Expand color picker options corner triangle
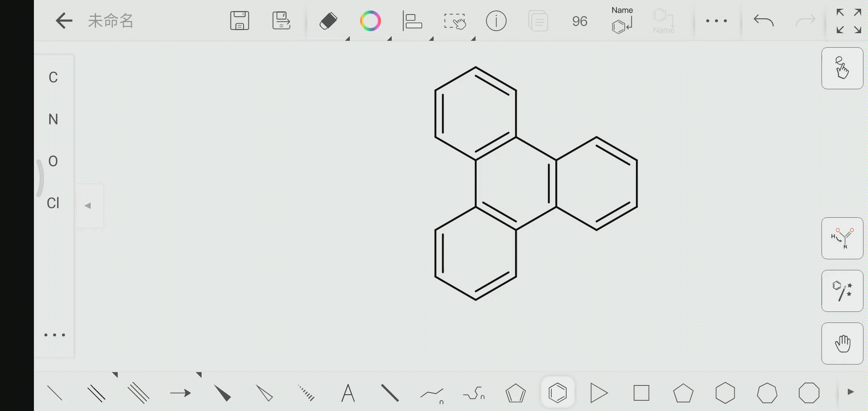Screen dimensions: 868x411 click(390, 39)
